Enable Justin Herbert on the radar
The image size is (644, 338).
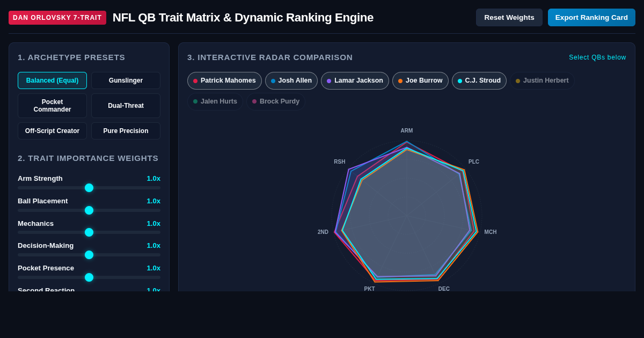pyautogui.click(x=542, y=80)
